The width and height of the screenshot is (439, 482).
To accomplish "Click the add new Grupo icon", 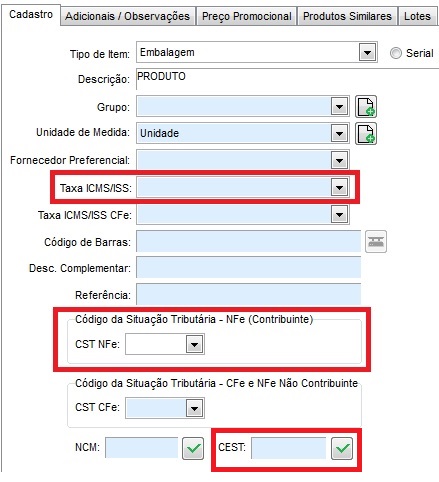I will [366, 107].
